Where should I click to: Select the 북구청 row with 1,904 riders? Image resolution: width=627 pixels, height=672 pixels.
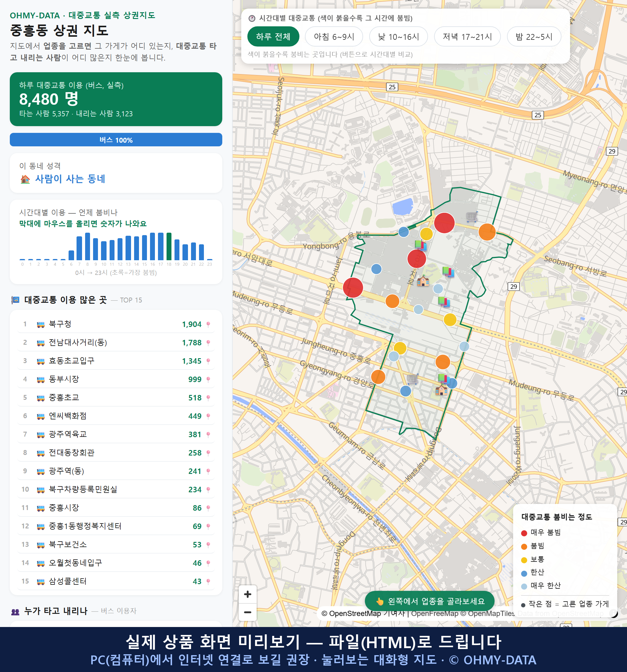click(x=116, y=324)
